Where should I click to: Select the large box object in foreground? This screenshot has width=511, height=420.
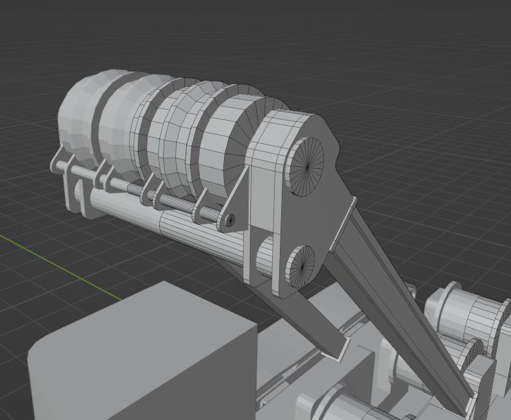click(x=143, y=352)
